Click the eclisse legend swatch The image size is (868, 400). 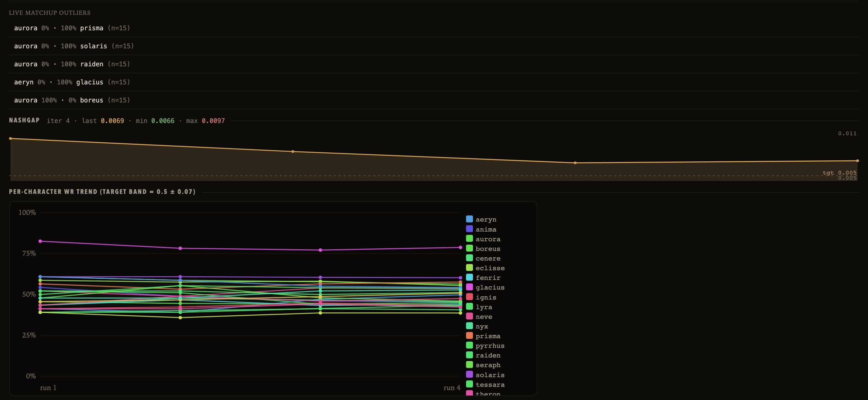coord(469,267)
